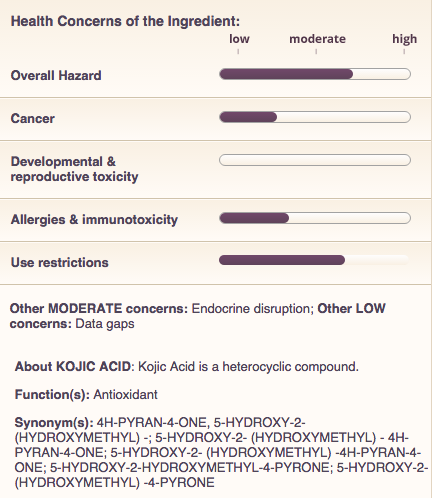Click the empty Developmental & reproductive toxicity bar

click(x=315, y=160)
